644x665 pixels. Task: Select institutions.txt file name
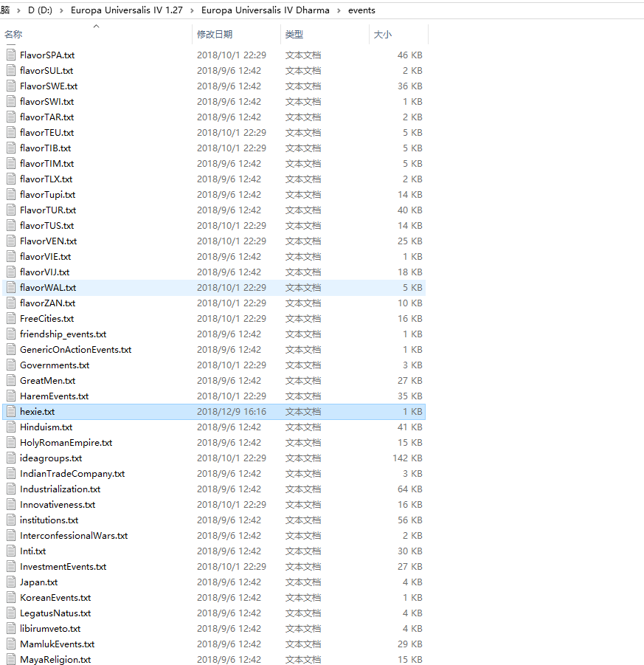(x=49, y=520)
